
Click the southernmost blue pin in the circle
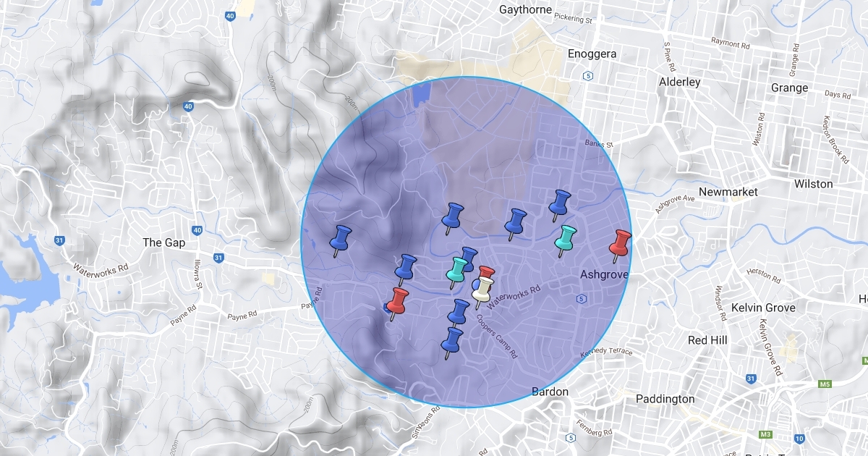pos(452,343)
